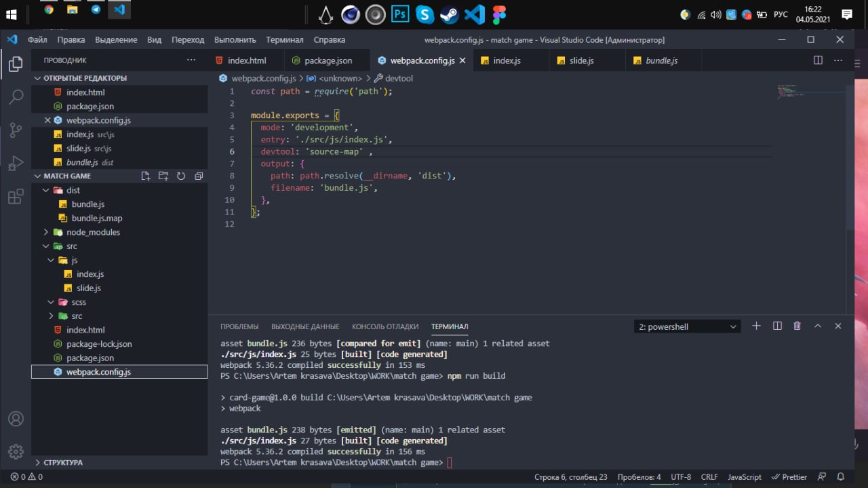
Task: Open Source Control view
Action: coord(16,130)
